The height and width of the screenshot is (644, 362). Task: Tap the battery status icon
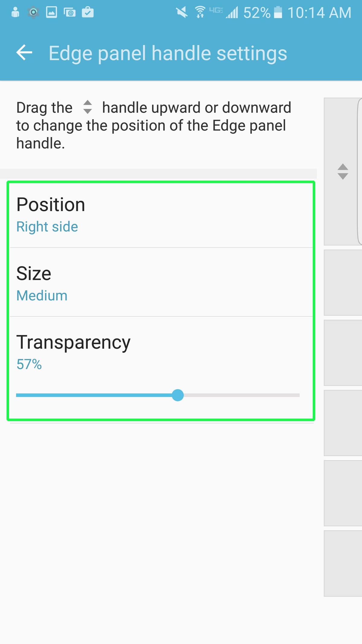(x=278, y=12)
